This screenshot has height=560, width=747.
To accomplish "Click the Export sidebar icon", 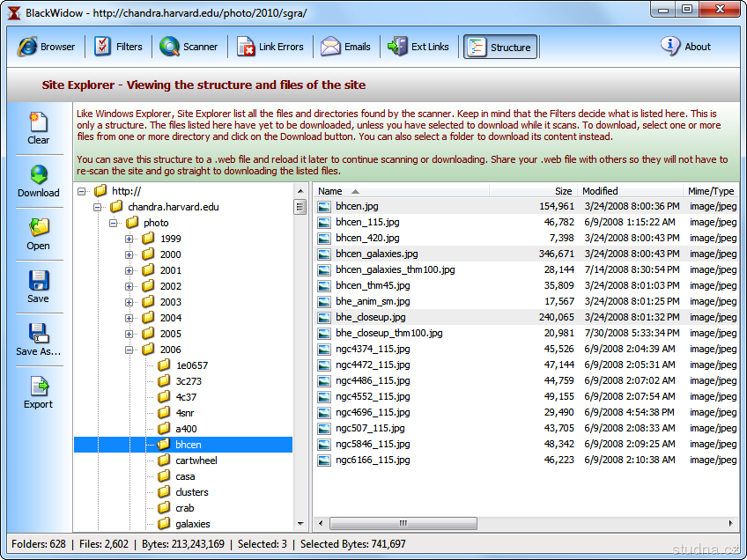I will pos(39,393).
